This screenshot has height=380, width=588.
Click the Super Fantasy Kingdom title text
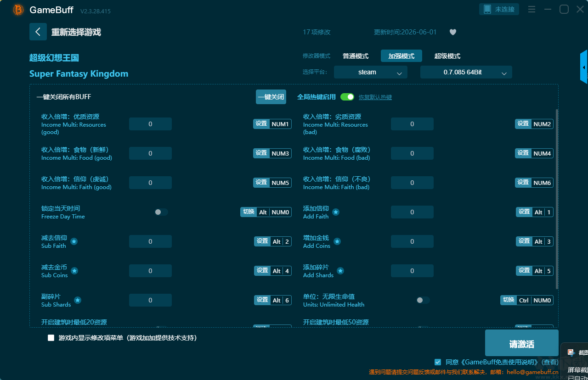[x=79, y=74]
